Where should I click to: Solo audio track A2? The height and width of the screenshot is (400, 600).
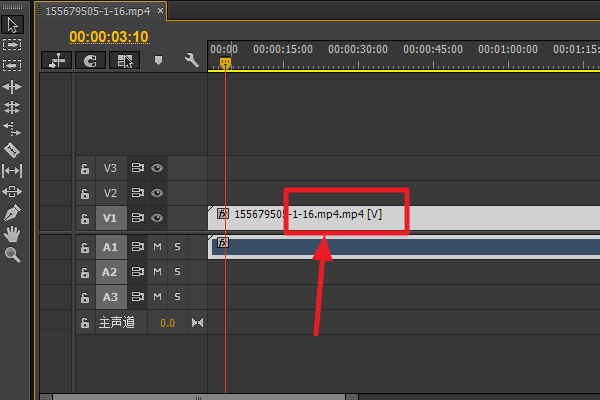[x=177, y=272]
